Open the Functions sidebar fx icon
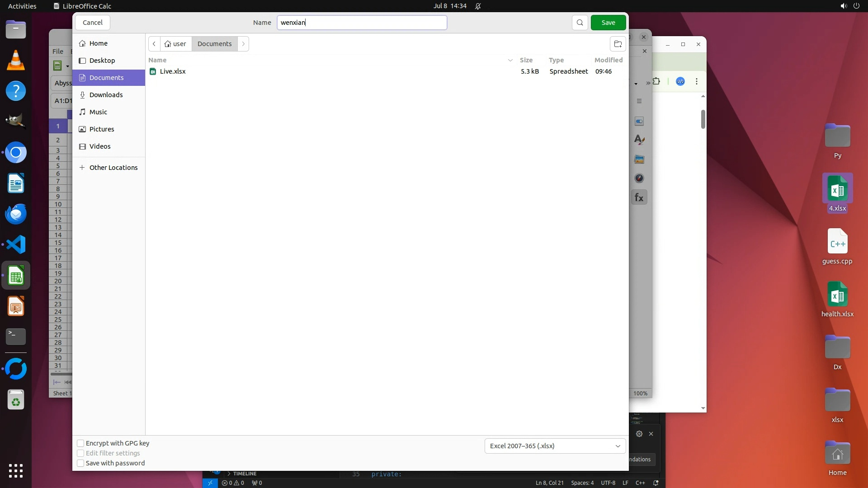 coord(639,197)
